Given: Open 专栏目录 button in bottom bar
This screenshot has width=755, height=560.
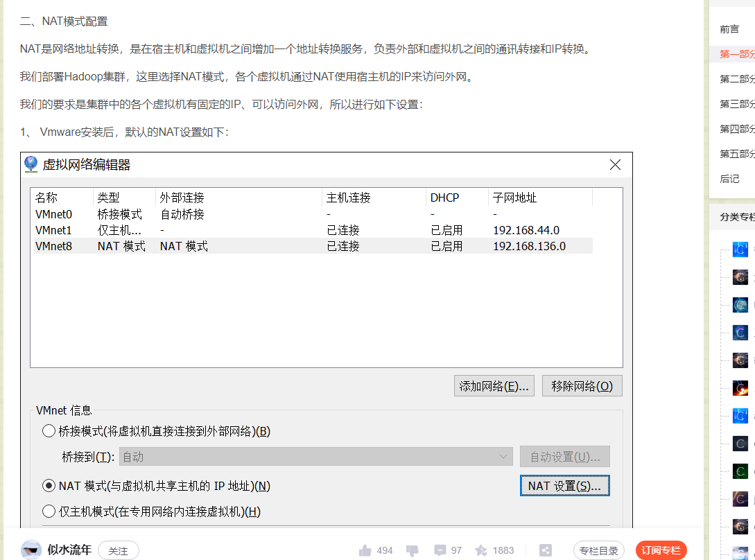Looking at the screenshot, I should pyautogui.click(x=598, y=550).
